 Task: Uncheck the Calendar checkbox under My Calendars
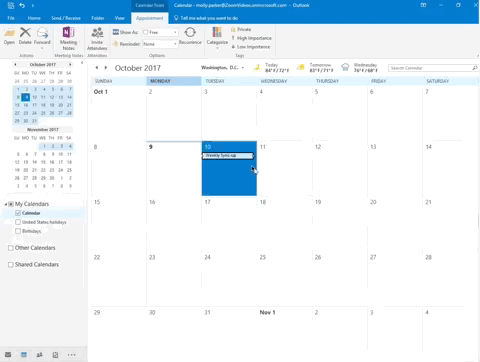click(x=18, y=213)
